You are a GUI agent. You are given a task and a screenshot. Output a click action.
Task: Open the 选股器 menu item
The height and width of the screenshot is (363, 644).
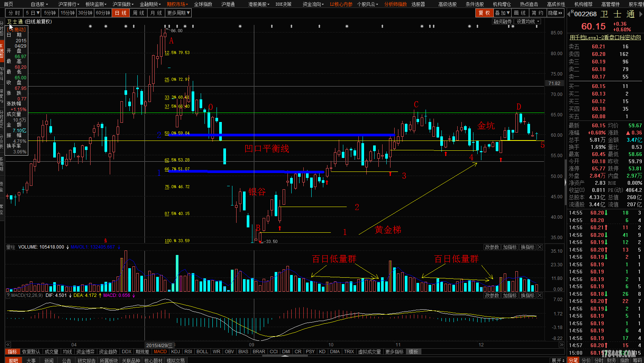pos(418,4)
